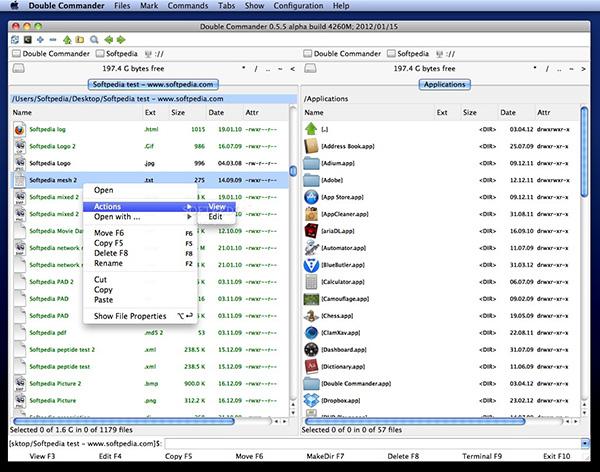This screenshot has width=600, height=472.
Task: Click the green up arrow [..] icon
Action: click(311, 129)
